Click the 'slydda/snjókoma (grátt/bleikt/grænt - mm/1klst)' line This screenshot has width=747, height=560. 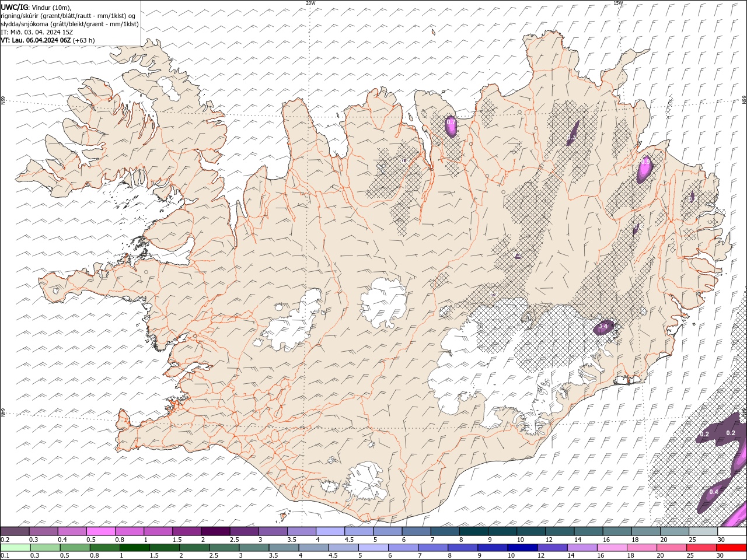[70, 24]
